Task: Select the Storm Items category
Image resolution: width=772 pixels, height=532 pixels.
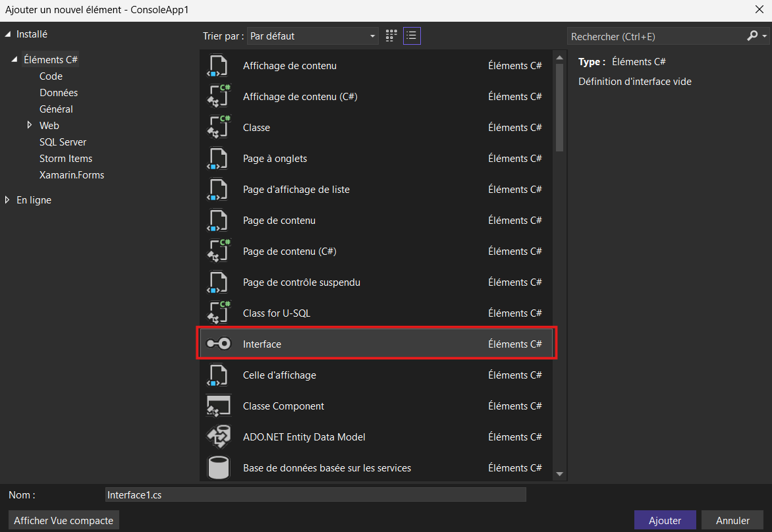Action: click(x=65, y=159)
